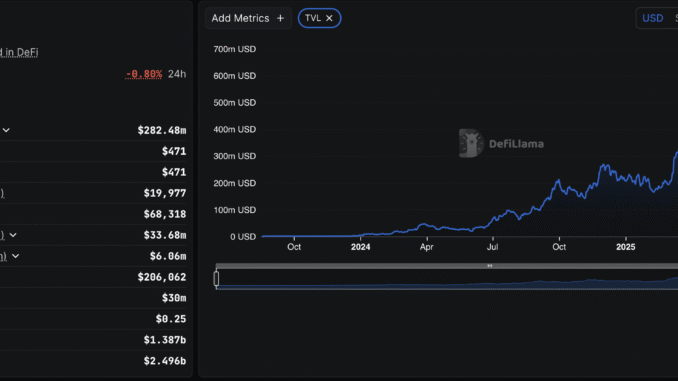Viewport: 678px width, 381px height.
Task: Click the -0.80% 24h change value
Action: click(144, 74)
